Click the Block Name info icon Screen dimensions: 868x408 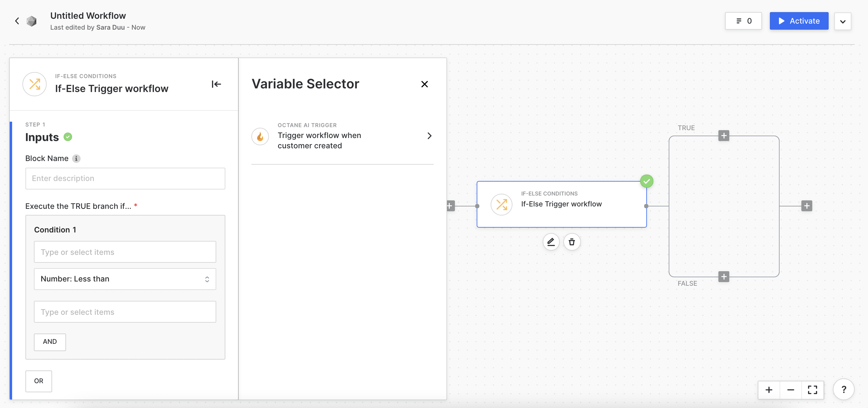point(77,158)
